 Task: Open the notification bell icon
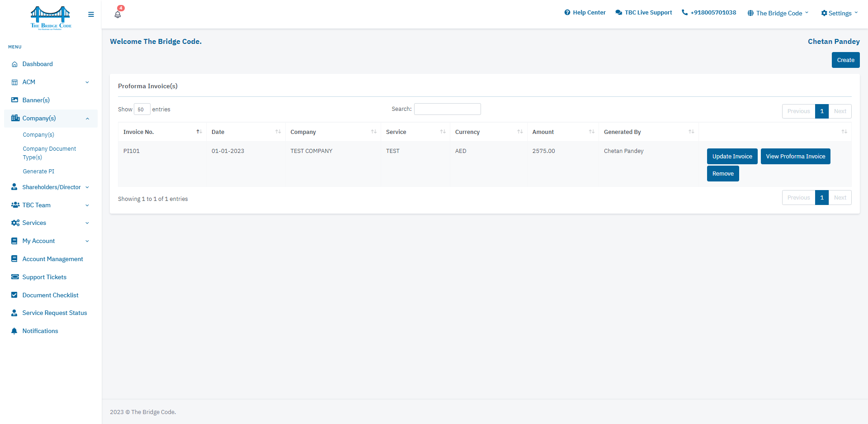118,14
